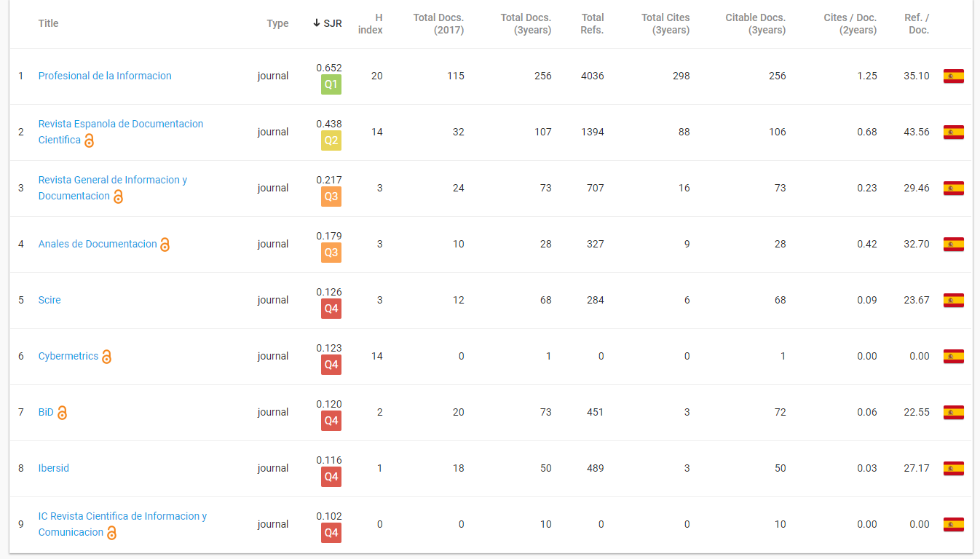Screen dimensions: 980x559
Task: Click the open access icon beside BiD
Action: [63, 413]
